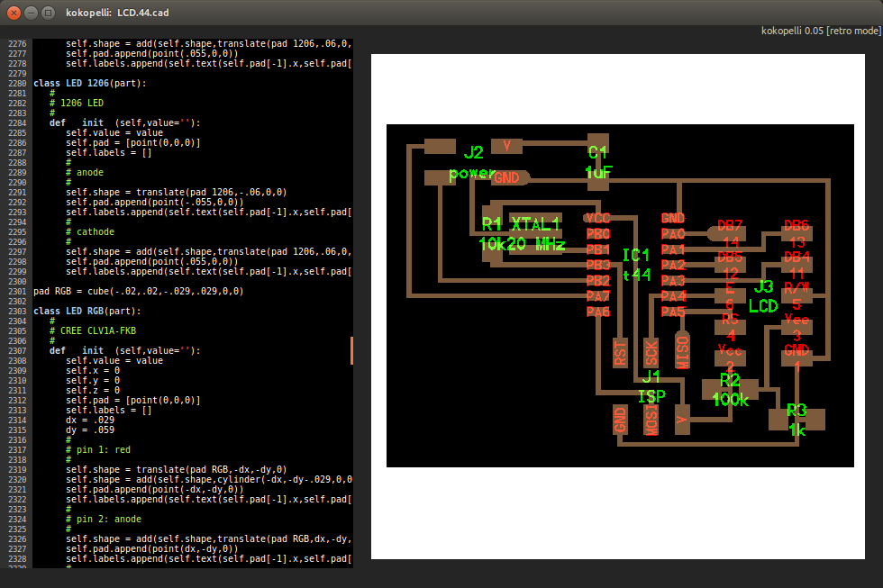Click the '1k' resistor value label

pyautogui.click(x=797, y=430)
